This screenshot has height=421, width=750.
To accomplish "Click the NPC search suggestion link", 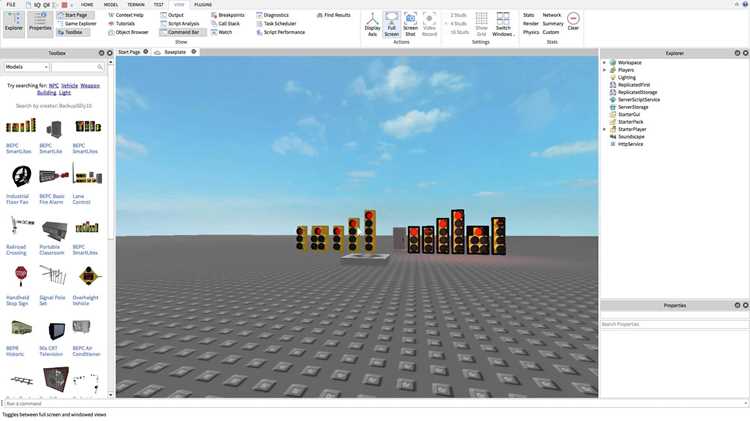I will [x=54, y=86].
